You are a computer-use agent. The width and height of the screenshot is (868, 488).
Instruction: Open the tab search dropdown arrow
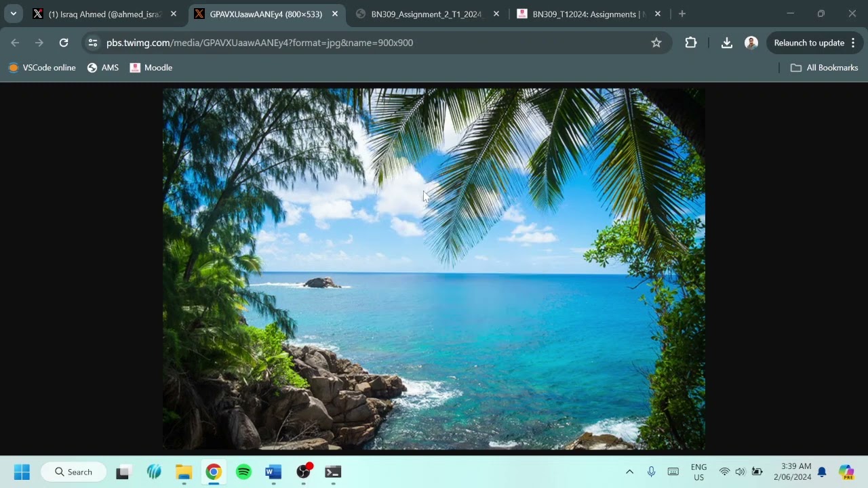[x=13, y=14]
